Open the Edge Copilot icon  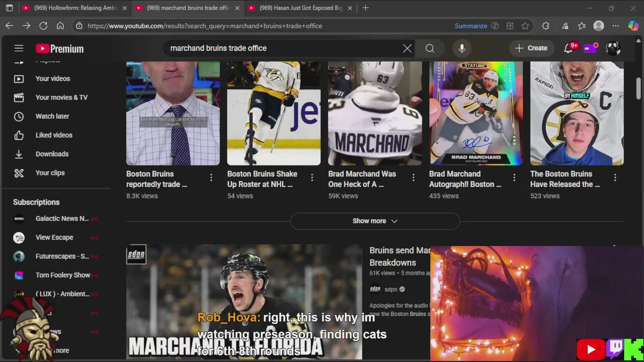pyautogui.click(x=633, y=26)
